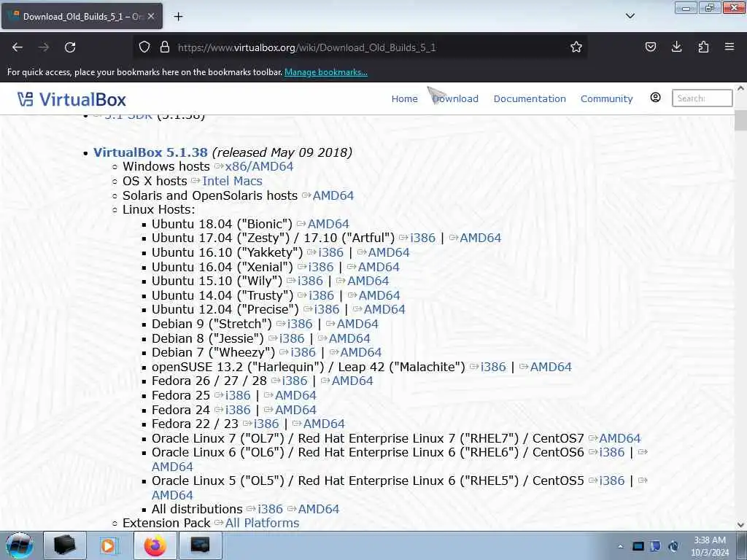The height and width of the screenshot is (560, 747).
Task: Open a new browser tab
Action: click(178, 17)
